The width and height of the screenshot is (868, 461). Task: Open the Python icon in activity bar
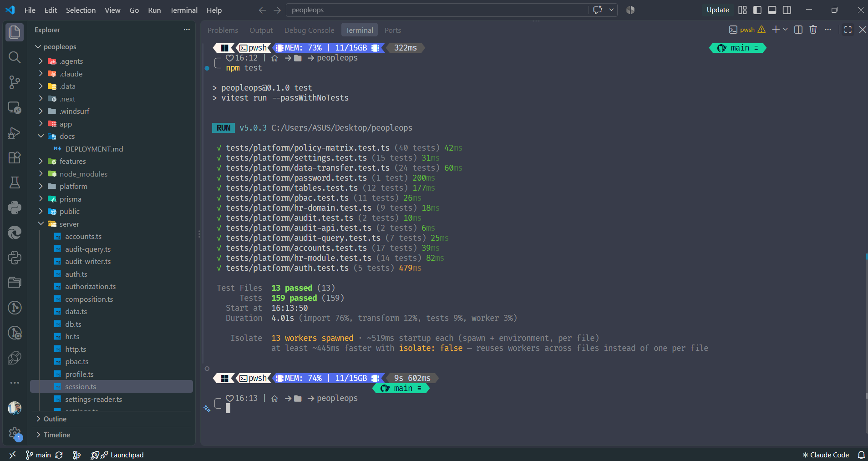click(15, 208)
